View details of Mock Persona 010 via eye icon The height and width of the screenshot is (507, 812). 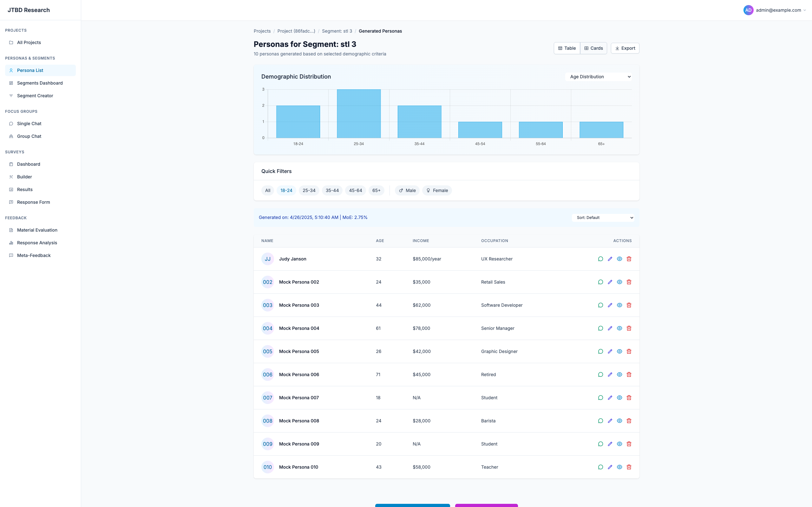(x=619, y=467)
